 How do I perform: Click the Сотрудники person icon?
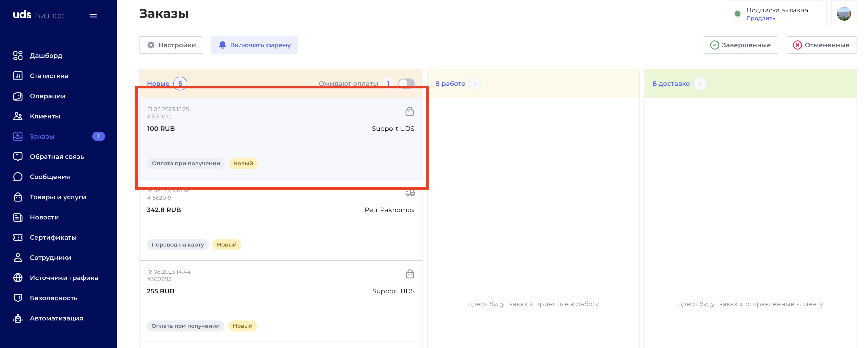[18, 258]
